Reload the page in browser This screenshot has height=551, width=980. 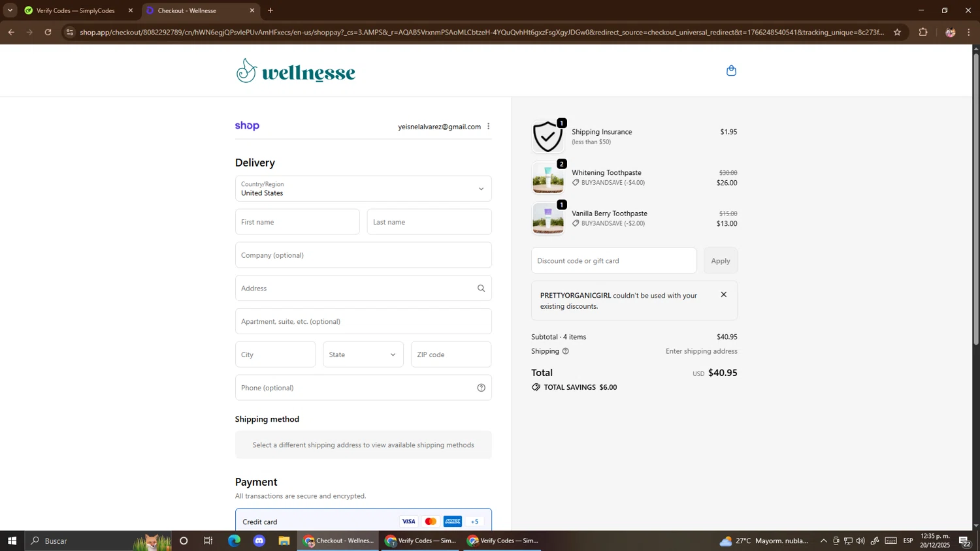tap(48, 32)
